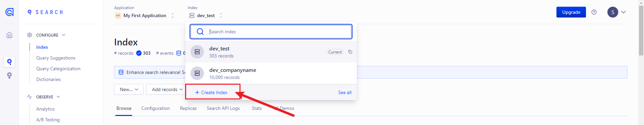Open the Recommend lightbulb icon in sidebar
644x125 pixels.
9,75
